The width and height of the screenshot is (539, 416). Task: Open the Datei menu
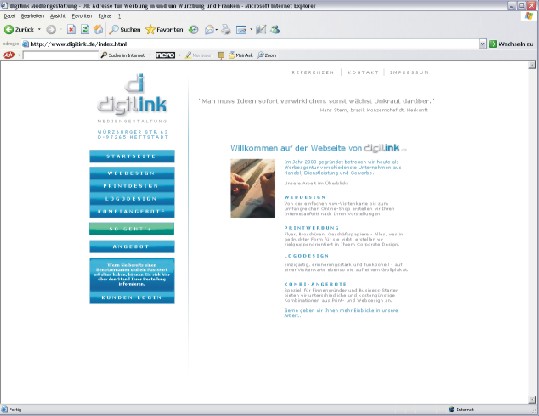click(x=9, y=16)
